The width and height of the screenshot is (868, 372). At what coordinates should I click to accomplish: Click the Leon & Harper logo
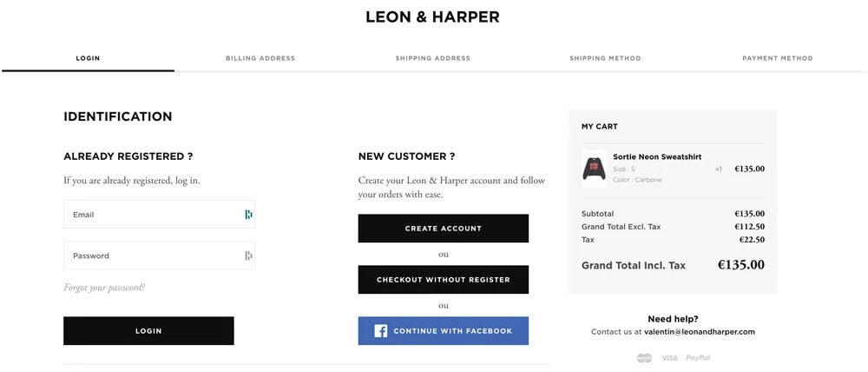432,17
